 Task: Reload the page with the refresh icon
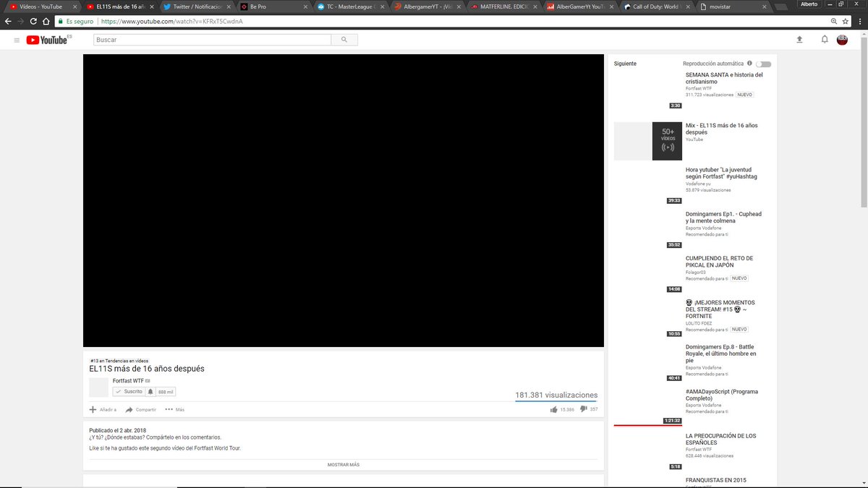[33, 21]
